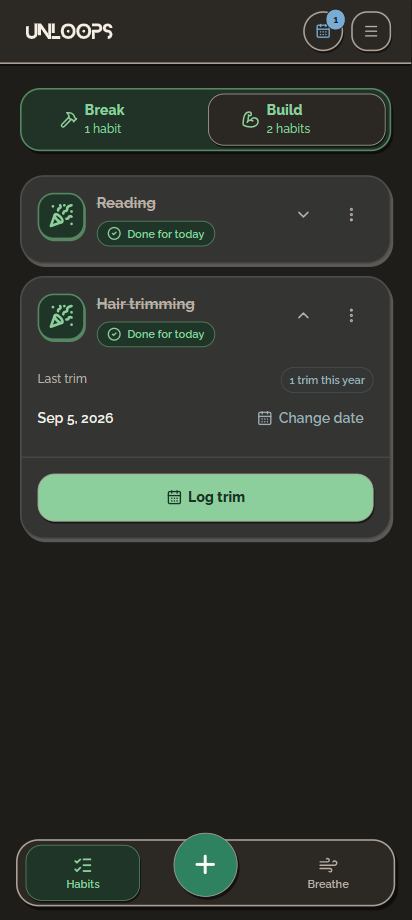Open the hamburger menu in header
The image size is (412, 920).
pos(371,31)
